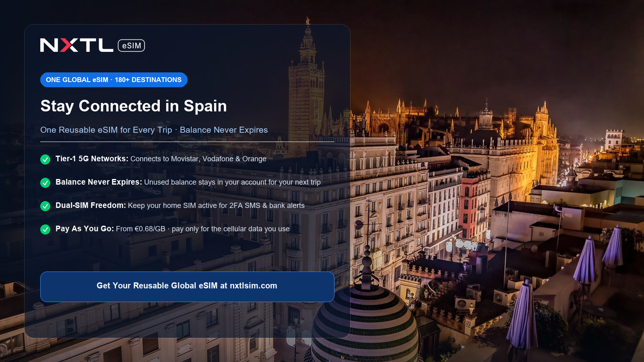Viewport: 644px width, 362px height.
Task: Click the green check next to Tier-1 5G Networks
Action: (x=45, y=159)
